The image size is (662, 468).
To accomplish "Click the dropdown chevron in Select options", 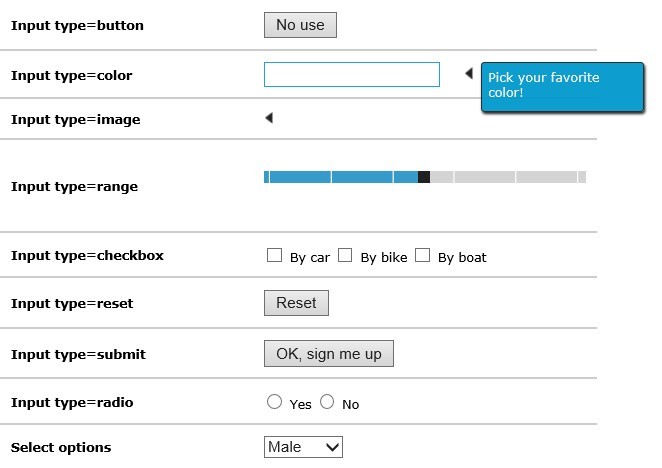I will (x=333, y=447).
